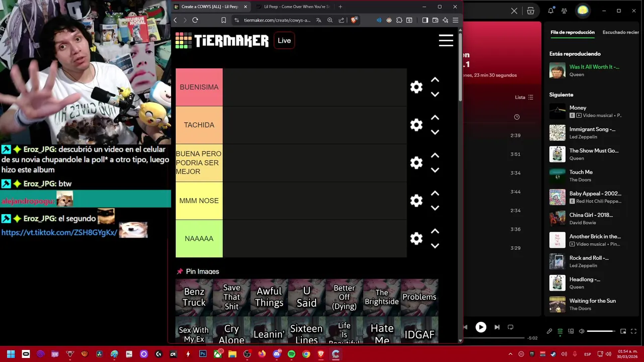Viewport: 644px width, 362px height.
Task: Open TierMaker hamburger menu
Action: [x=446, y=41]
